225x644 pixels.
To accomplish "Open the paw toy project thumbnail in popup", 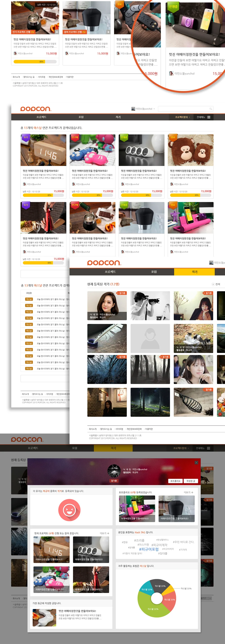I will 52,580.
